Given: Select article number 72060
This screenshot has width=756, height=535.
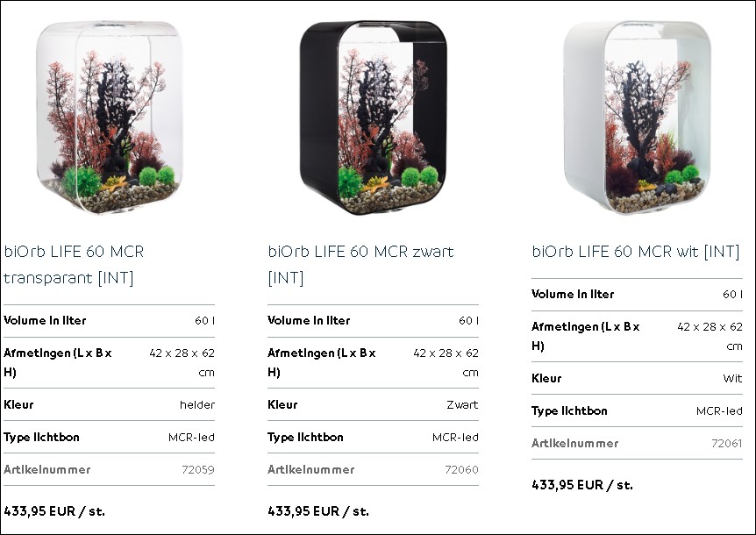Looking at the screenshot, I should [x=462, y=469].
